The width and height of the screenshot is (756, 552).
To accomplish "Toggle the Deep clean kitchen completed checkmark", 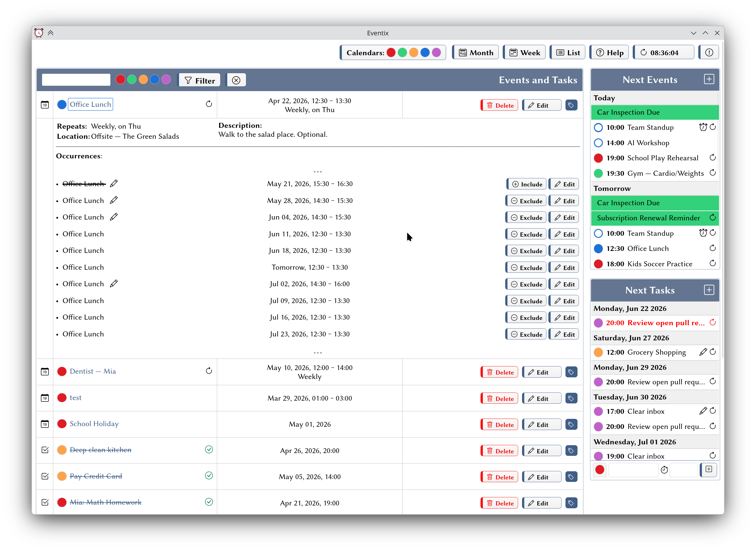I will coord(209,449).
